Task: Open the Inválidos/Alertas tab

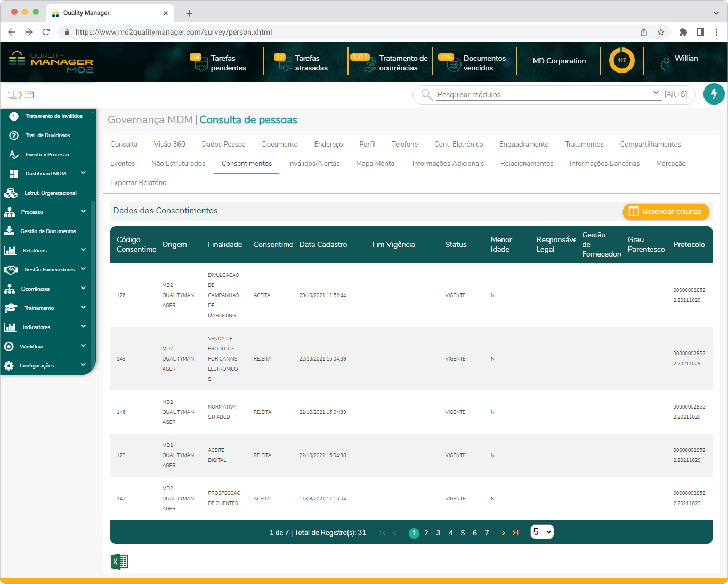Action: [313, 163]
